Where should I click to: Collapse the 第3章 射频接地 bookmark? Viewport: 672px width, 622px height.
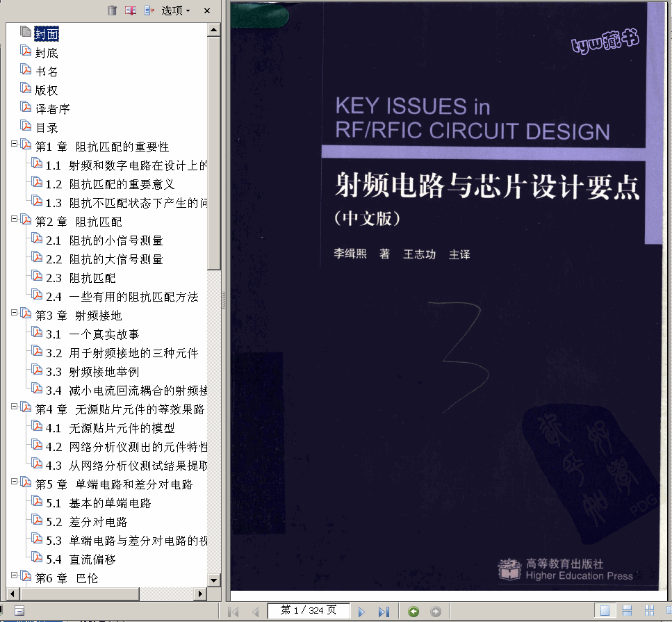tap(14, 313)
